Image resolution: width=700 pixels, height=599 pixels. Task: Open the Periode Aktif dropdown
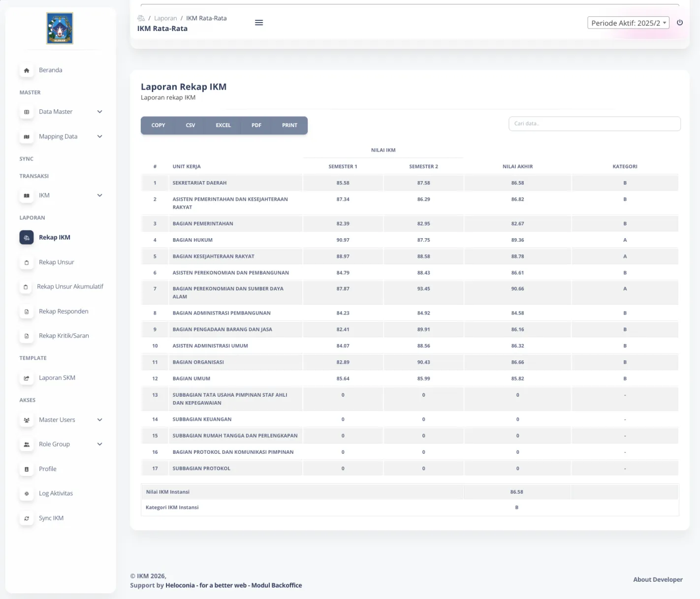click(628, 23)
